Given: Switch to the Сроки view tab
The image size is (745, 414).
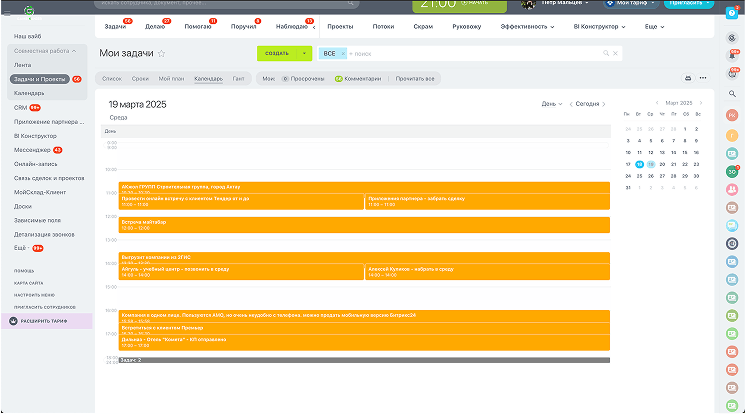Looking at the screenshot, I should 140,79.
